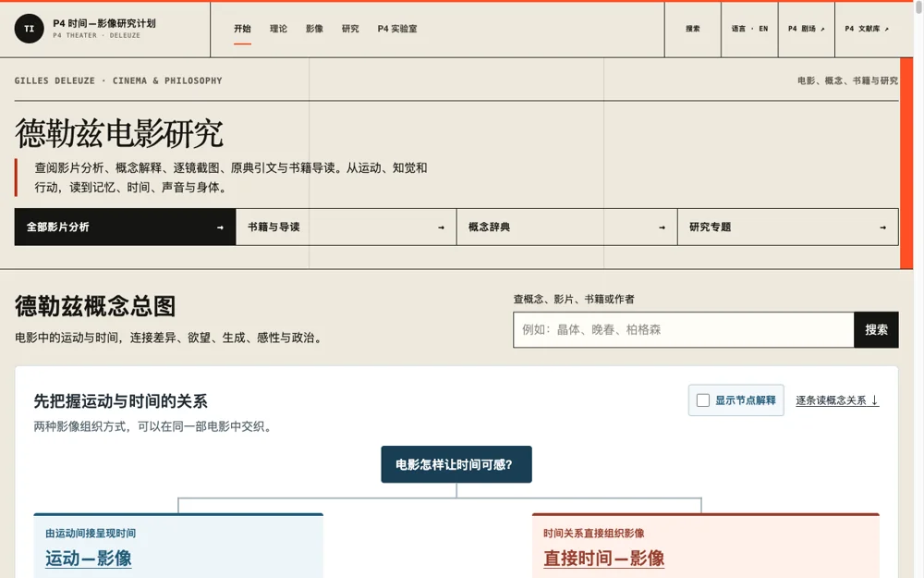
Task: Open the 书籍与导读 section
Action: (346, 228)
